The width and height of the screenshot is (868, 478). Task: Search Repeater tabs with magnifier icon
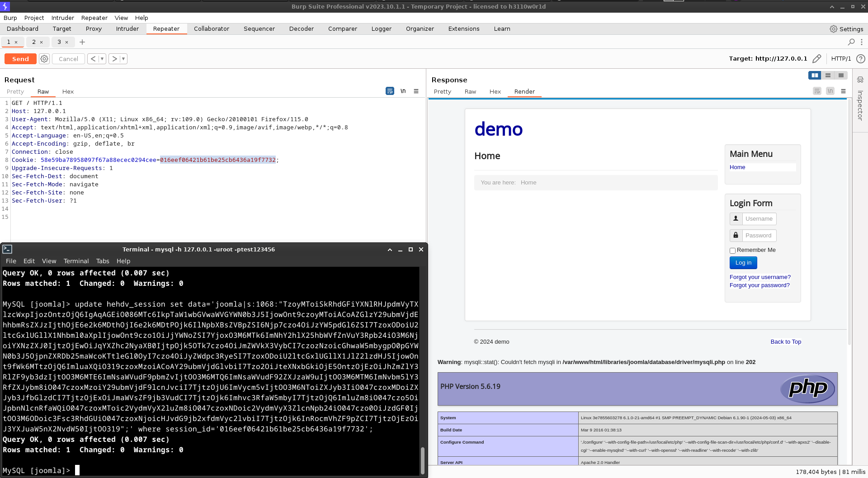pyautogui.click(x=851, y=42)
